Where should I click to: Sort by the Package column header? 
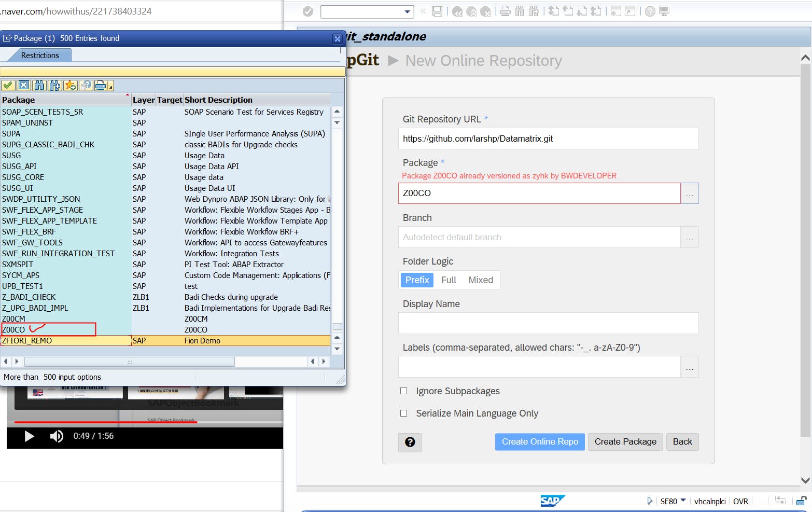[66, 100]
